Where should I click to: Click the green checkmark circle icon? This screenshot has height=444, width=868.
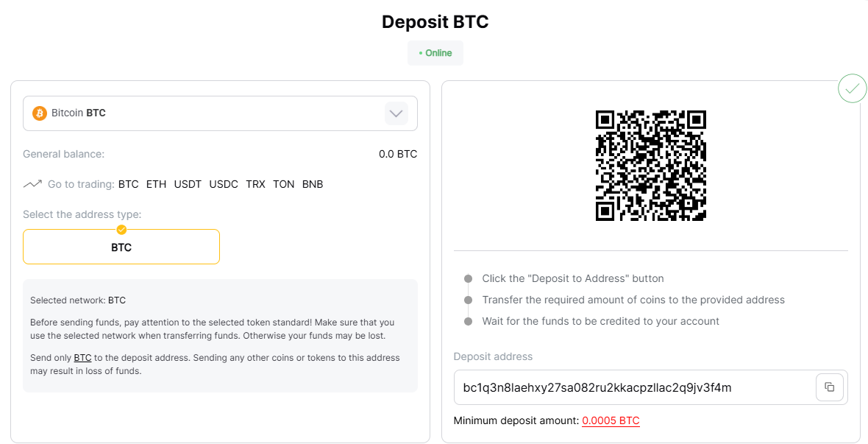click(852, 88)
